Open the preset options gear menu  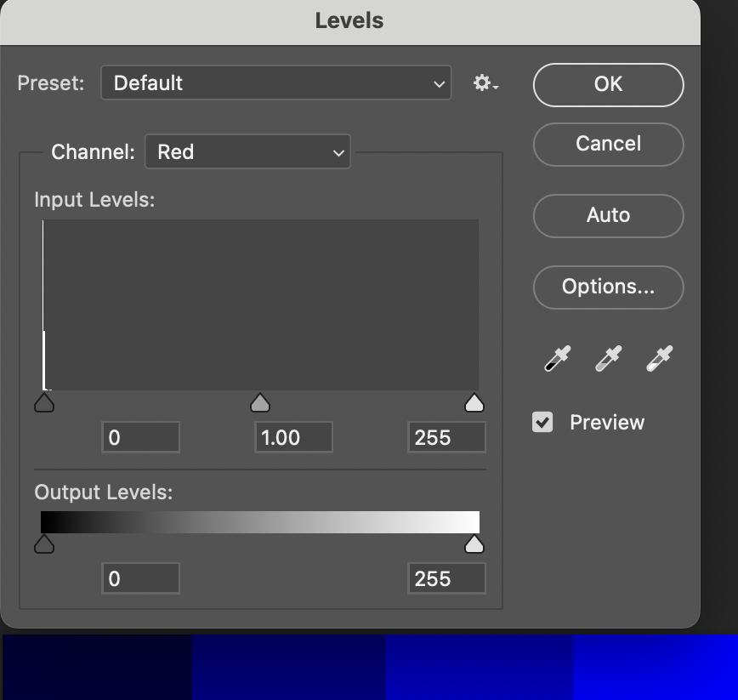(x=482, y=83)
